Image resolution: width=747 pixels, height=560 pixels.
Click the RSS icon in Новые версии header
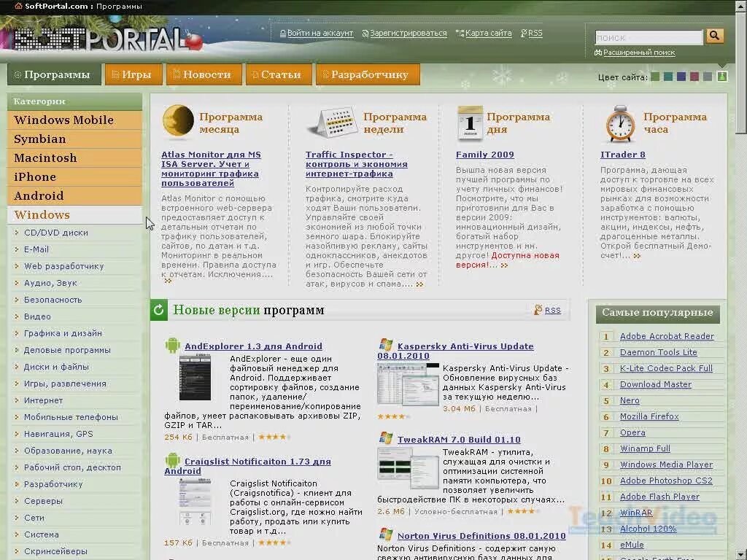point(538,310)
